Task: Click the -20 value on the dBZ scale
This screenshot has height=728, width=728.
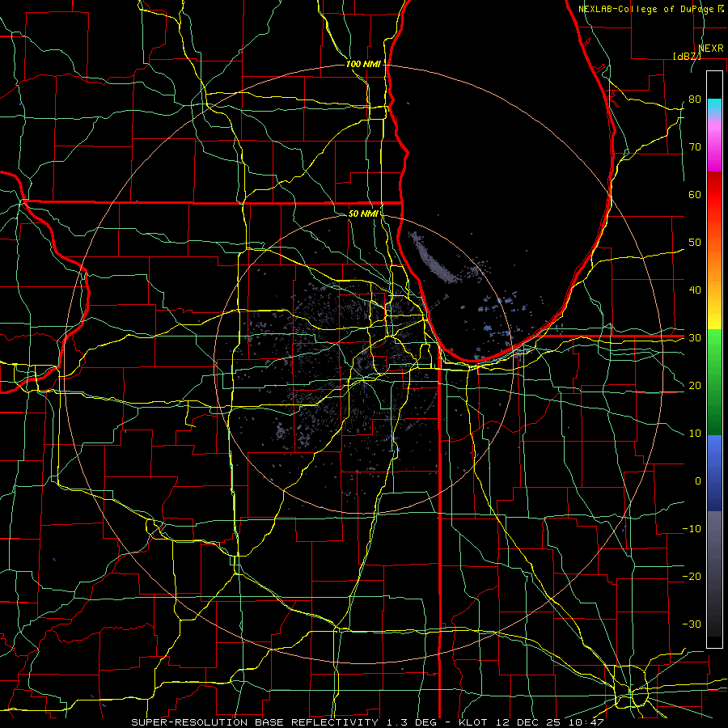Action: pyautogui.click(x=692, y=576)
